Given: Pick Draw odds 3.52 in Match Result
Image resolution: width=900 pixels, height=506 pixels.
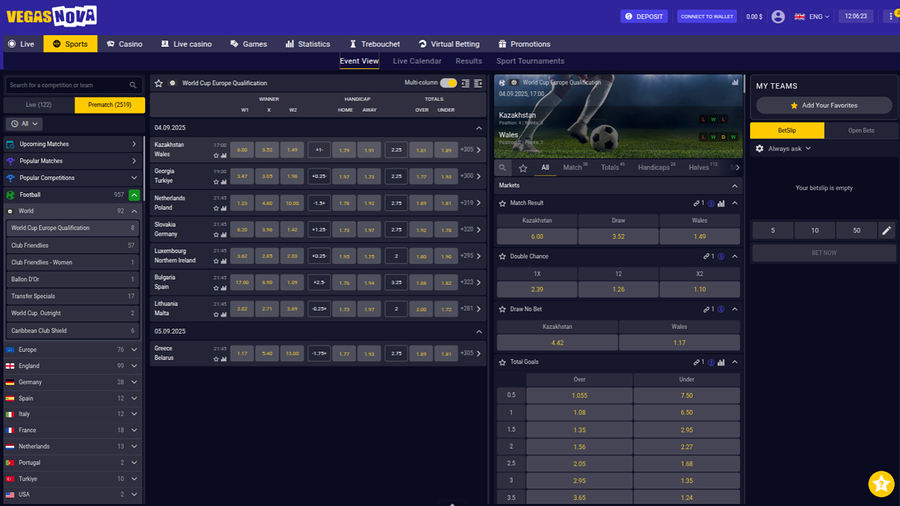Looking at the screenshot, I should 618,236.
